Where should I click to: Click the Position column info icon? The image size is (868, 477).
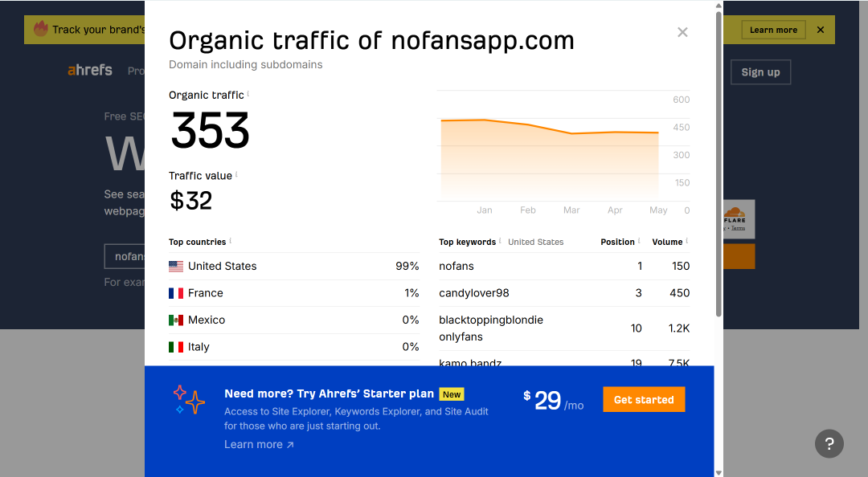click(x=639, y=241)
